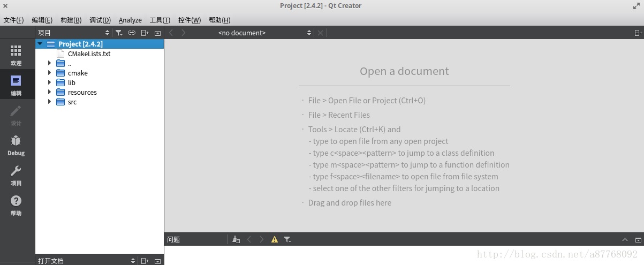The height and width of the screenshot is (265, 644).
Task: Click the 'Open a document' heading
Action: [404, 71]
